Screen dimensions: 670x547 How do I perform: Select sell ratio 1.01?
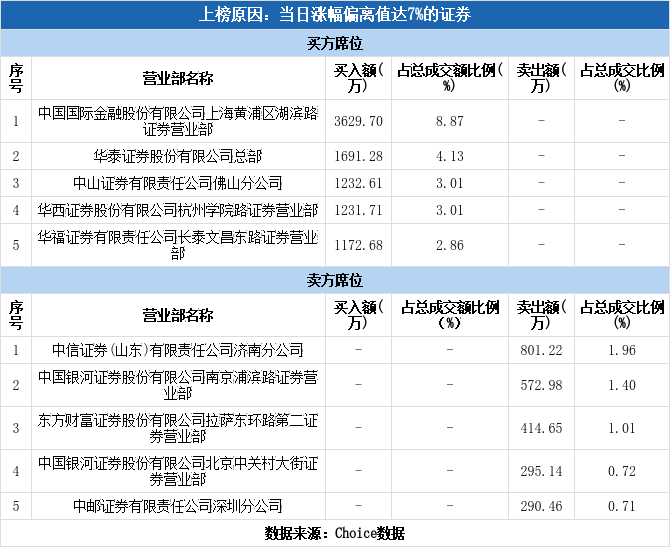click(x=622, y=428)
